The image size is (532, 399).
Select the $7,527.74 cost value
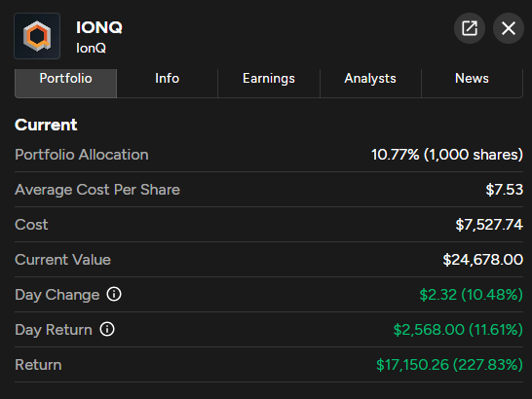[x=489, y=225]
